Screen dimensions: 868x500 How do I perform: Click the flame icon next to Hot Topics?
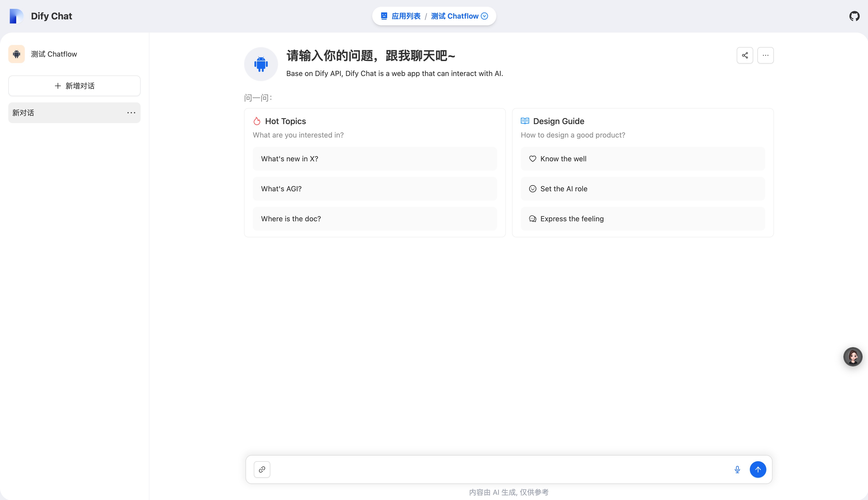(257, 121)
